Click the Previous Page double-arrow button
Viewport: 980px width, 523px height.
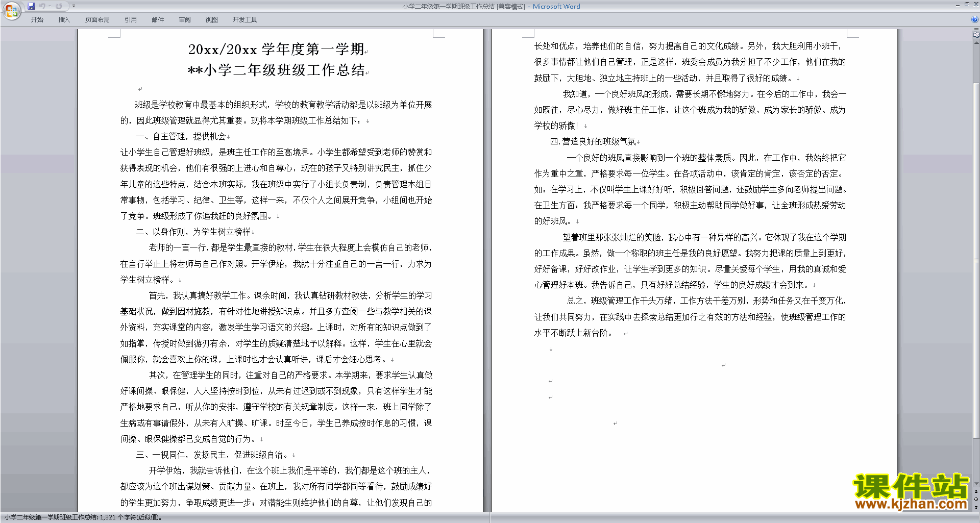point(976,491)
